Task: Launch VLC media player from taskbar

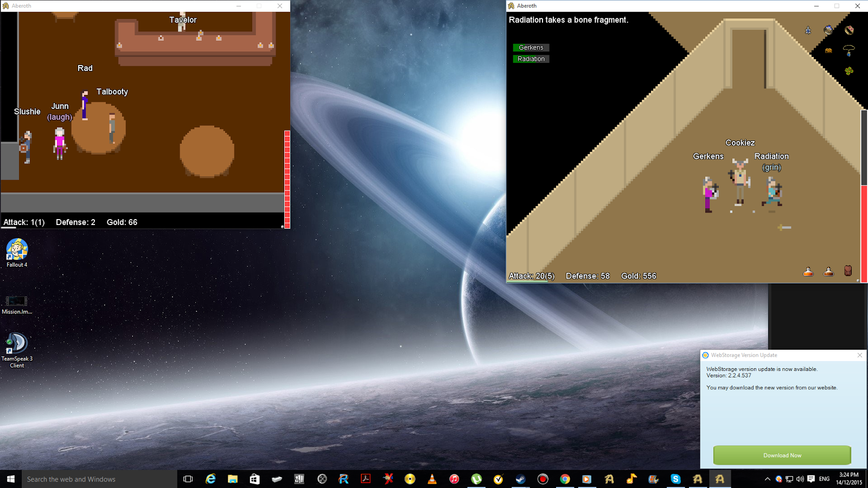Action: pos(432,479)
